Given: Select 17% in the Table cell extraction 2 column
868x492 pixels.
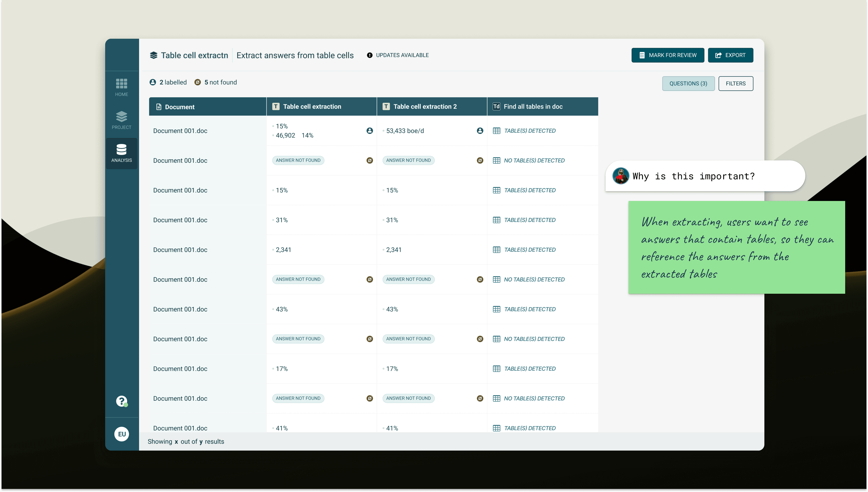Looking at the screenshot, I should [392, 369].
